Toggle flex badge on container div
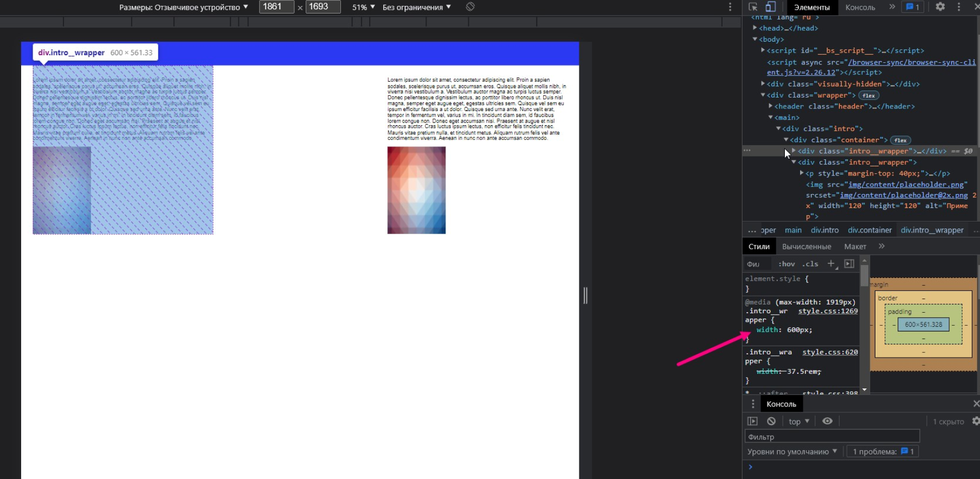The image size is (980, 479). pos(900,140)
